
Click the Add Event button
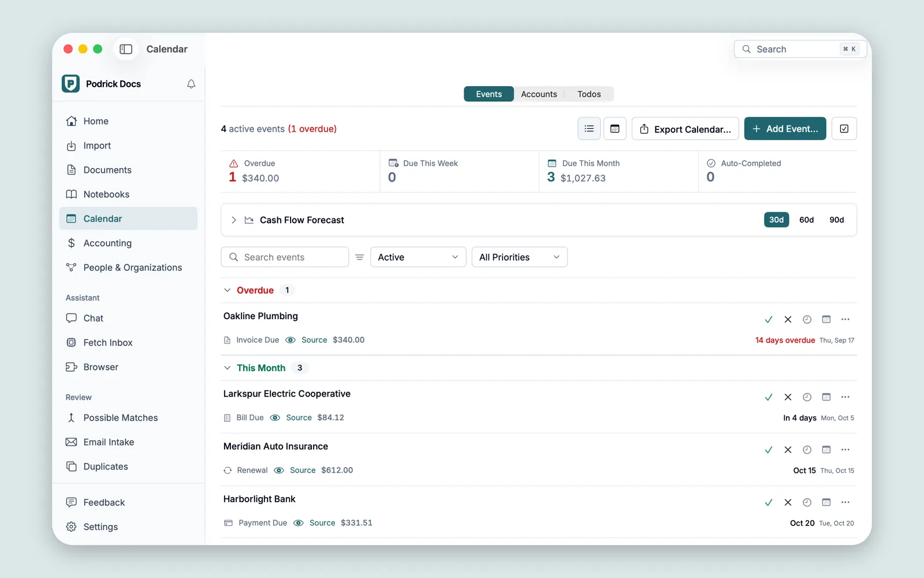tap(785, 129)
